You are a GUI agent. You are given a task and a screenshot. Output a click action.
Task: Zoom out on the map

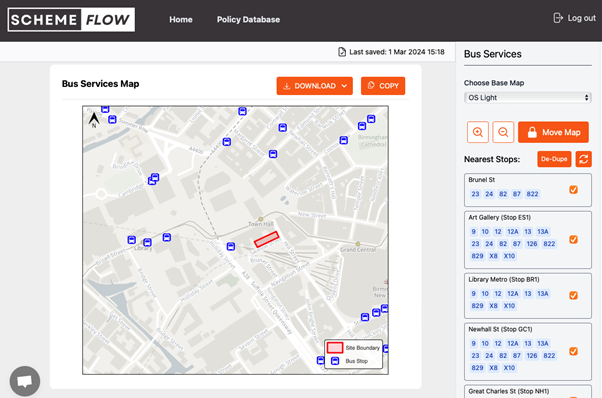503,132
